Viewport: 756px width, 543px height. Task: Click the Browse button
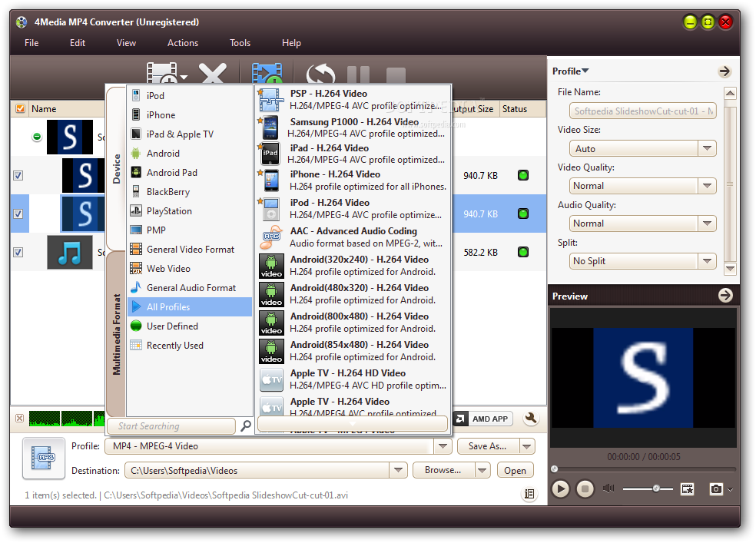click(x=443, y=470)
